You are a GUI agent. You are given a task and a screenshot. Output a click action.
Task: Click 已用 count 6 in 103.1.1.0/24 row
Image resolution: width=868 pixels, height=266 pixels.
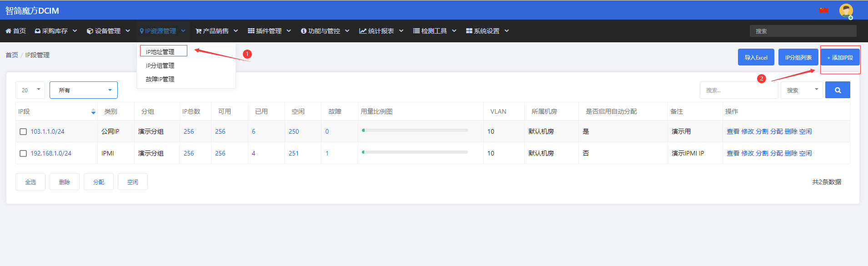(x=254, y=131)
